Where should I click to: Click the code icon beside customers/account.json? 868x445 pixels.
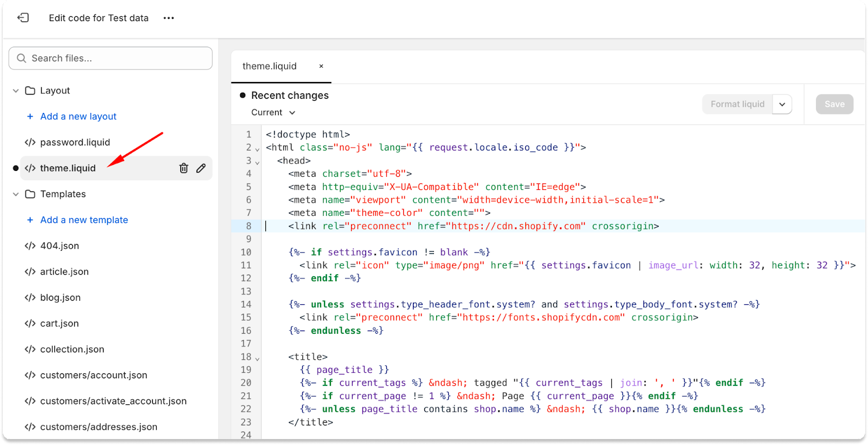30,376
